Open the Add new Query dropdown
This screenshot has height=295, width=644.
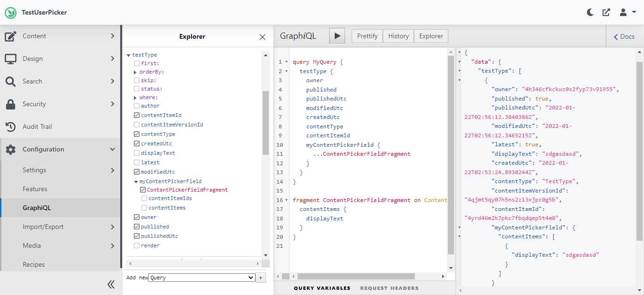point(201,278)
